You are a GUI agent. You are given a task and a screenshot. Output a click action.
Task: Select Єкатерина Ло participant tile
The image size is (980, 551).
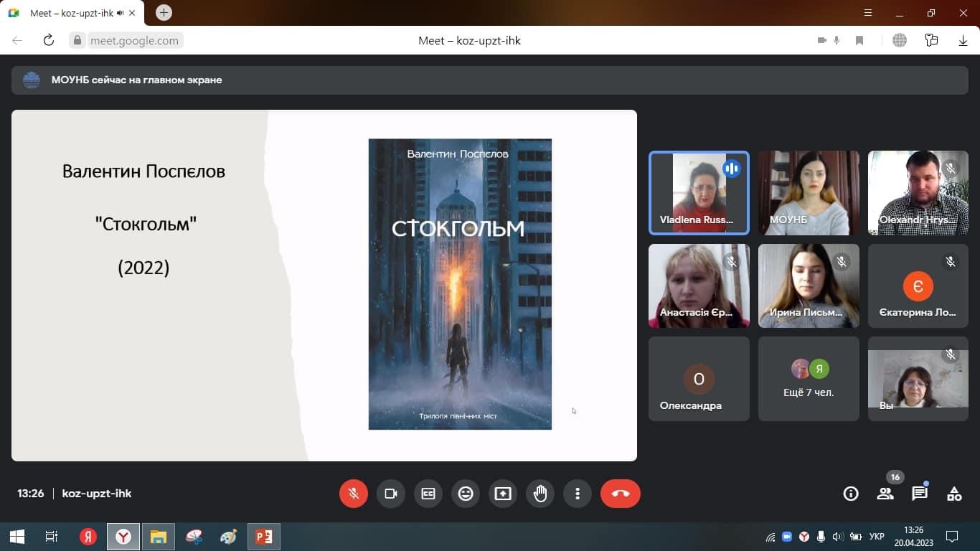click(x=918, y=286)
